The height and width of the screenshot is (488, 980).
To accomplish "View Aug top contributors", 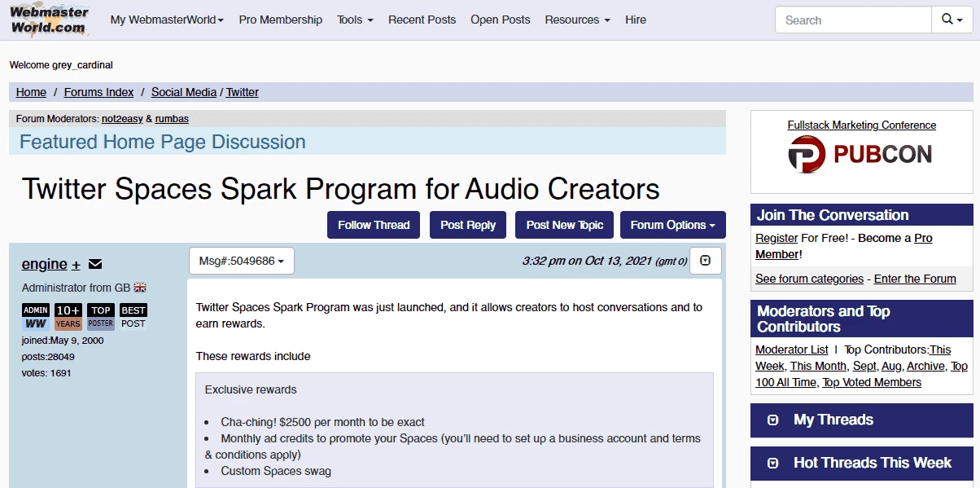I will [891, 366].
